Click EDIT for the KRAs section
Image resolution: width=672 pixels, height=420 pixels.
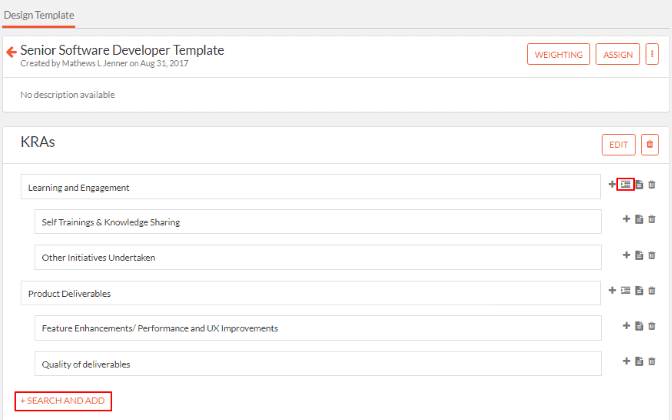tap(618, 145)
